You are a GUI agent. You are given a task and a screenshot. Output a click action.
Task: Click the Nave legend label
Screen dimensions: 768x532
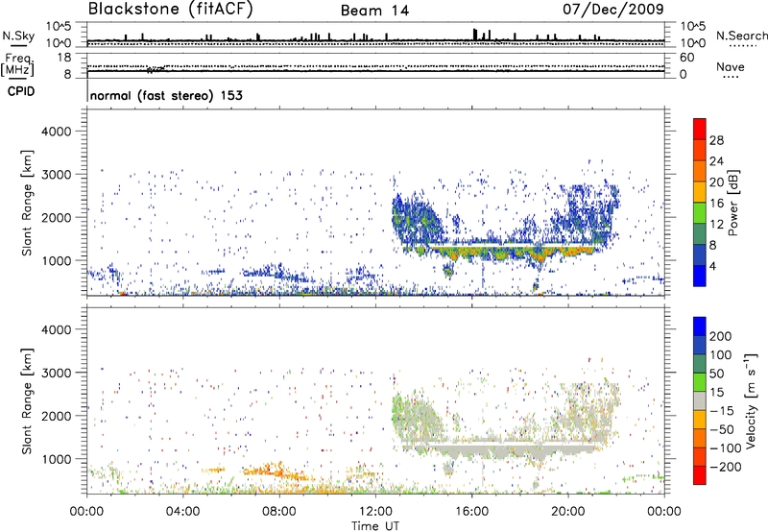pos(730,67)
